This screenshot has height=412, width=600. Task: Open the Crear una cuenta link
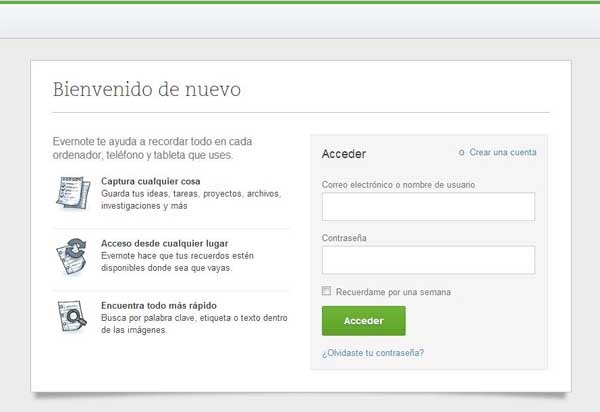click(502, 153)
